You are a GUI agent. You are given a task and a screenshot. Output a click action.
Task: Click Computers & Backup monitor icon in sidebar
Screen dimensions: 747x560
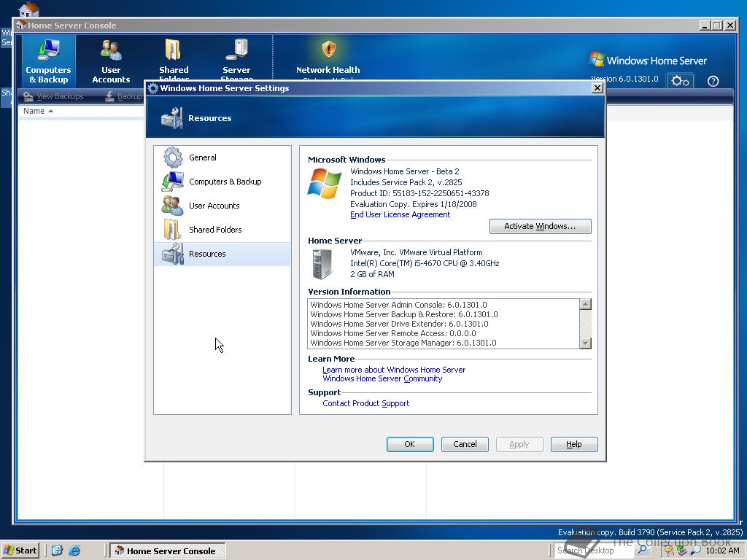(172, 182)
